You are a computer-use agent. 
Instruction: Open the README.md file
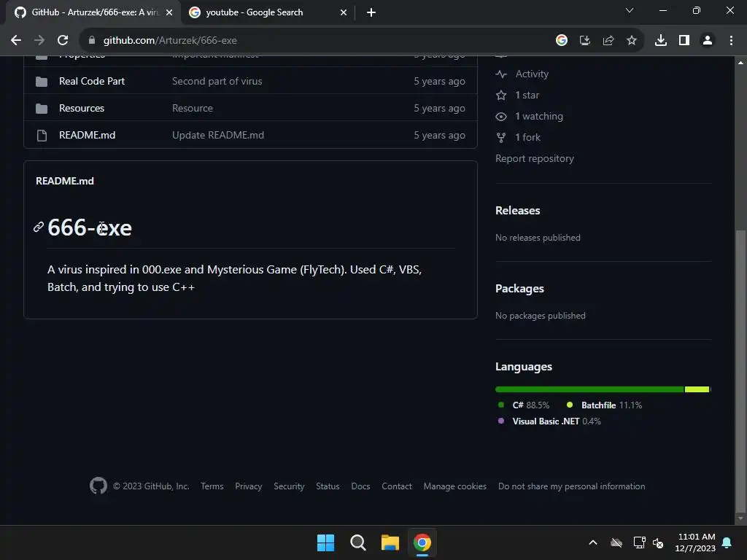[x=88, y=135]
